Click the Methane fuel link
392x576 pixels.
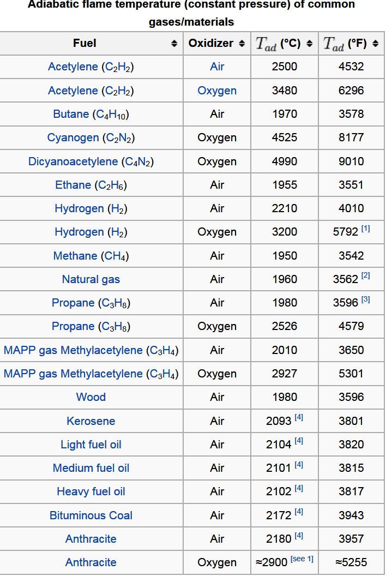point(75,256)
